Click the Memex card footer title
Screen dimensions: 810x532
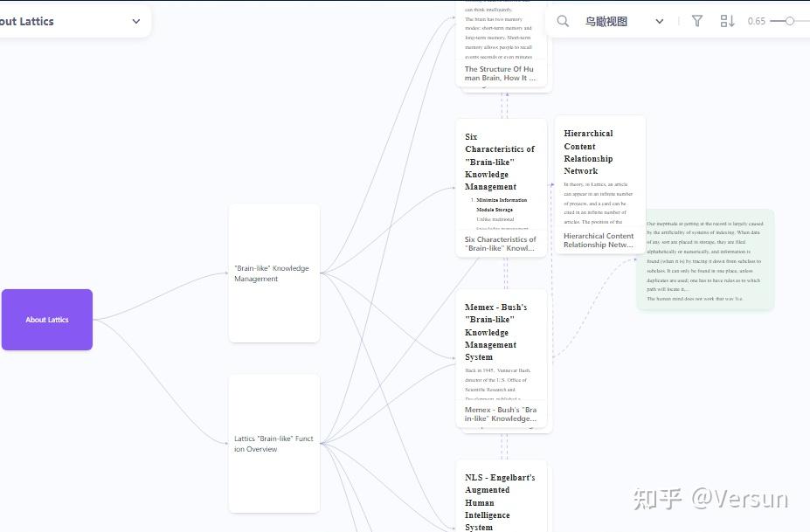pyautogui.click(x=500, y=414)
